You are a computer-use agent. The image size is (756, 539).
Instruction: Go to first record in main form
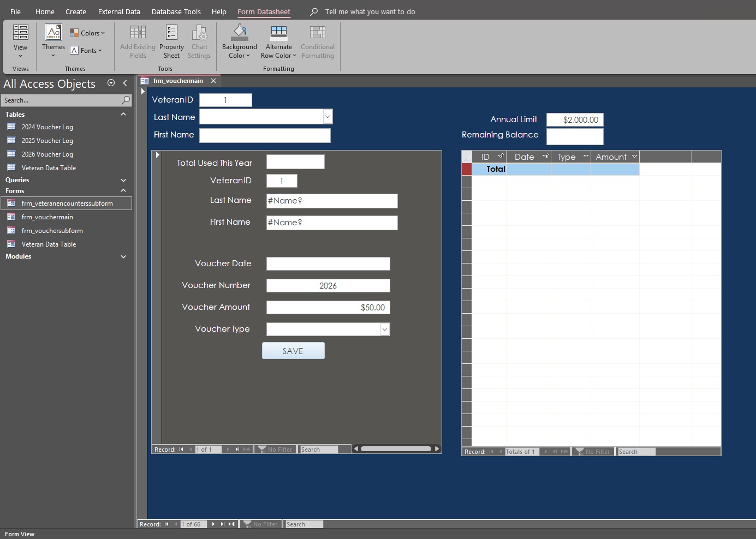pyautogui.click(x=166, y=524)
